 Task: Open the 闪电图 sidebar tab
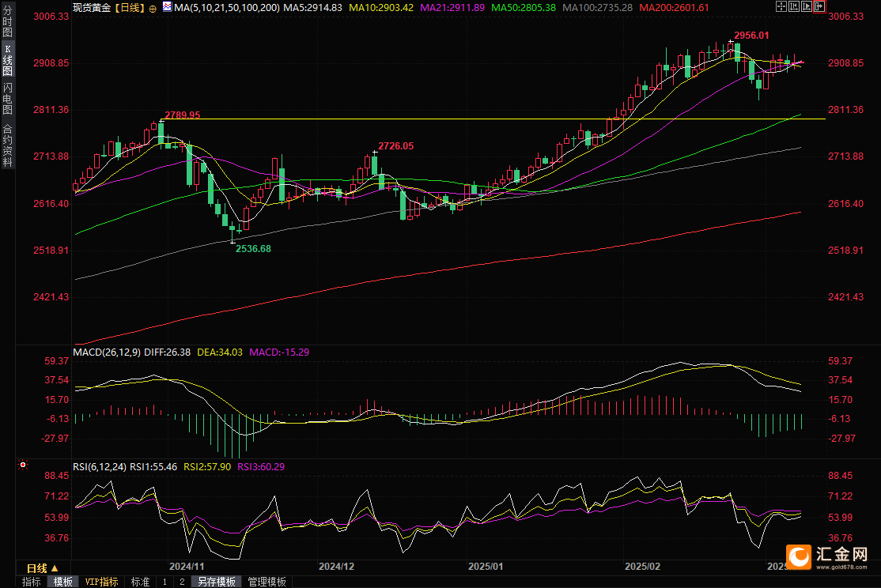pos(7,98)
